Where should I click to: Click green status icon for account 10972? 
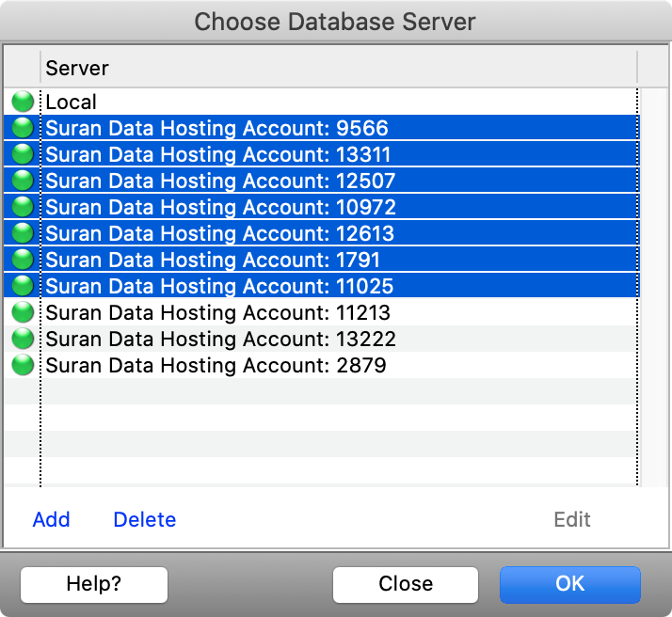(23, 207)
